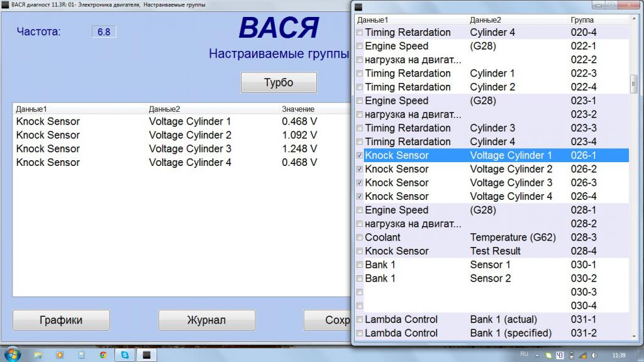Click the group list scrollbar thumb
Screen dimensions: 644x362
(634, 84)
